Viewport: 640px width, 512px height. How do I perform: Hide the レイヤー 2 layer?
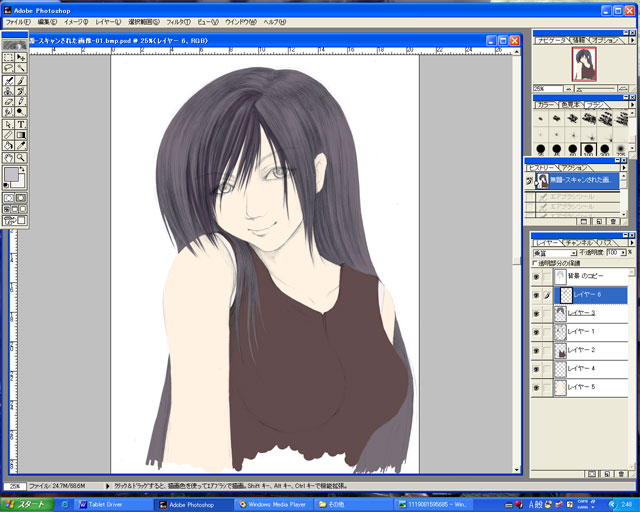pos(536,350)
